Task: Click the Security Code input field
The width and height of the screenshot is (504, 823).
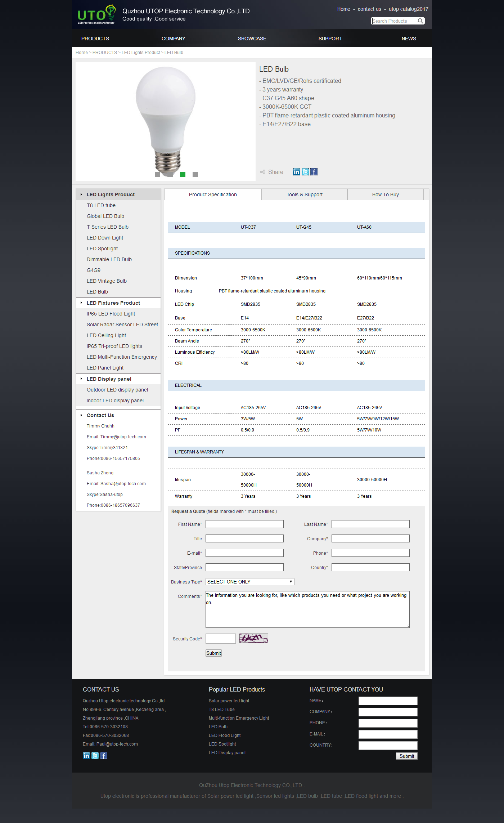Action: [221, 639]
